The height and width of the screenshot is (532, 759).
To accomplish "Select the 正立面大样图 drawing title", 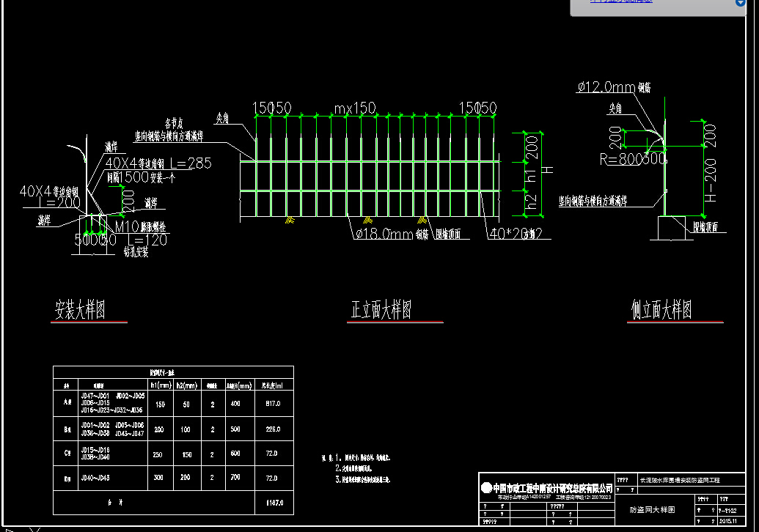I will (381, 310).
